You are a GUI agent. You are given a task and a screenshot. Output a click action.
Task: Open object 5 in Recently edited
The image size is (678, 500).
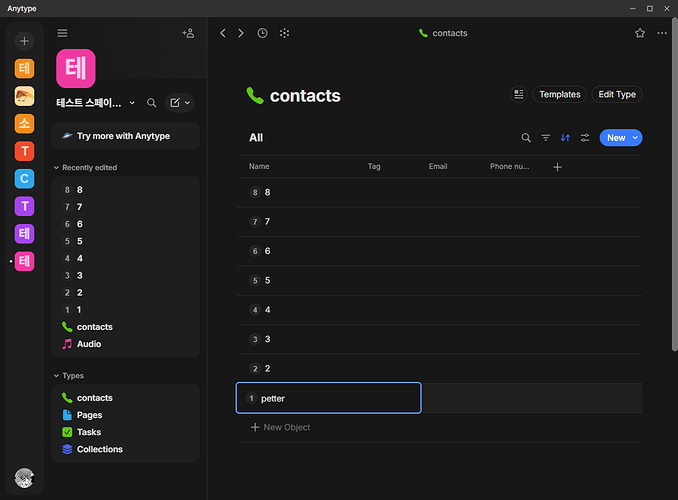(x=125, y=241)
